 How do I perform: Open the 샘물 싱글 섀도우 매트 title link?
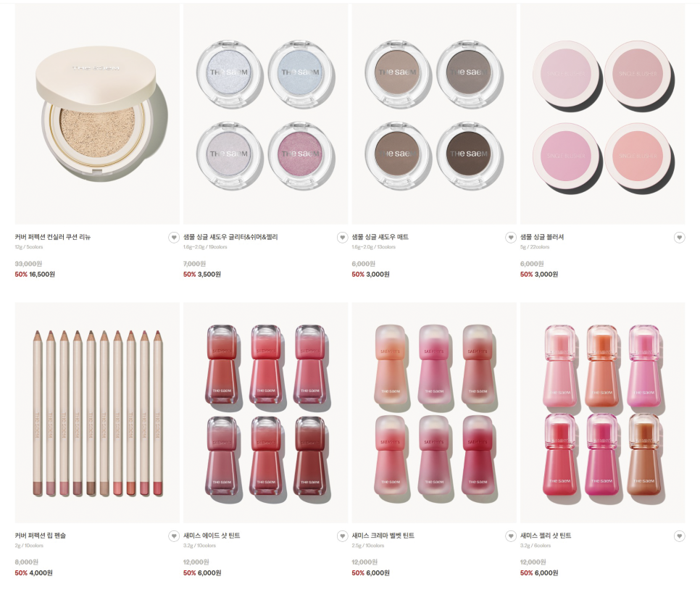tap(380, 237)
